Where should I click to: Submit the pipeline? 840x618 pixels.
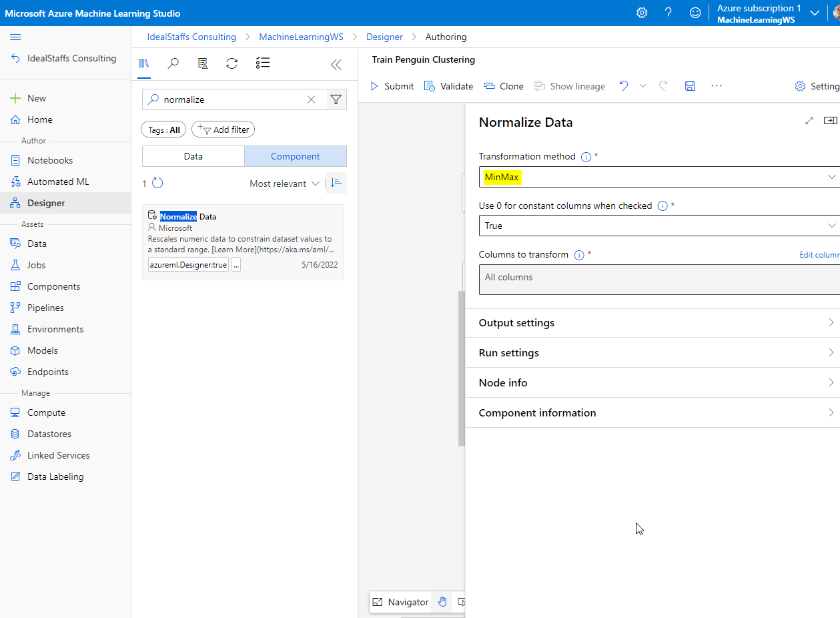pyautogui.click(x=392, y=86)
